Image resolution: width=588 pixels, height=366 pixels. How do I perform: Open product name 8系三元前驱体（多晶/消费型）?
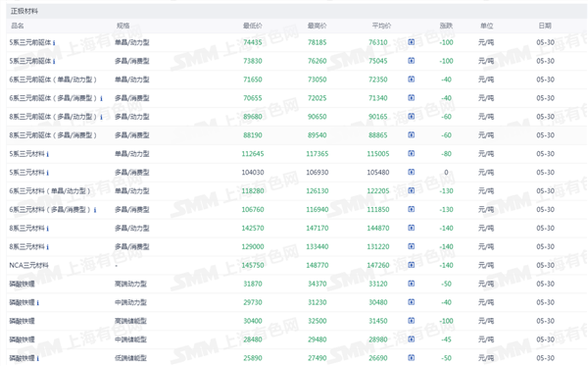coord(53,135)
